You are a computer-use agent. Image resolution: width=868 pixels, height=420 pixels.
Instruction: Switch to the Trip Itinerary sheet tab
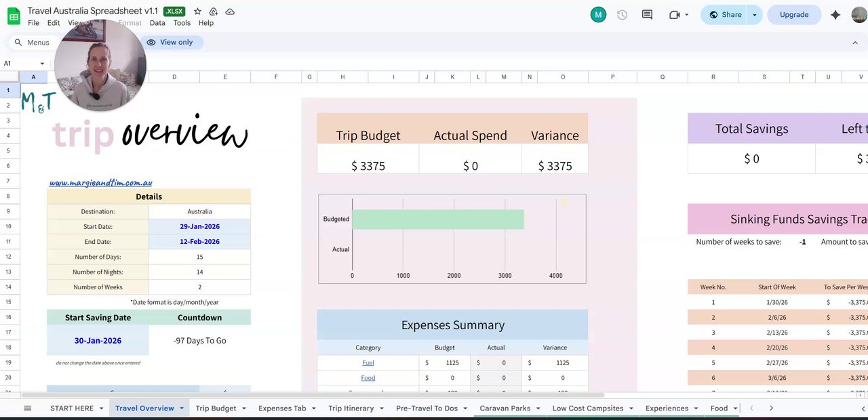[x=351, y=408]
